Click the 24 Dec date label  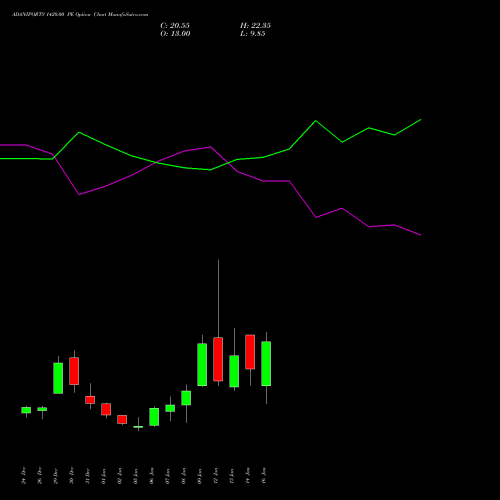click(23, 476)
